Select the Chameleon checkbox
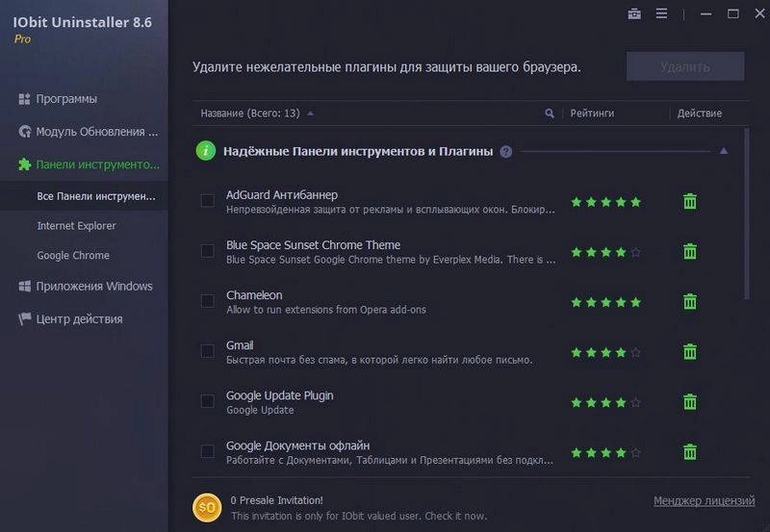The image size is (770, 532). pos(208,301)
